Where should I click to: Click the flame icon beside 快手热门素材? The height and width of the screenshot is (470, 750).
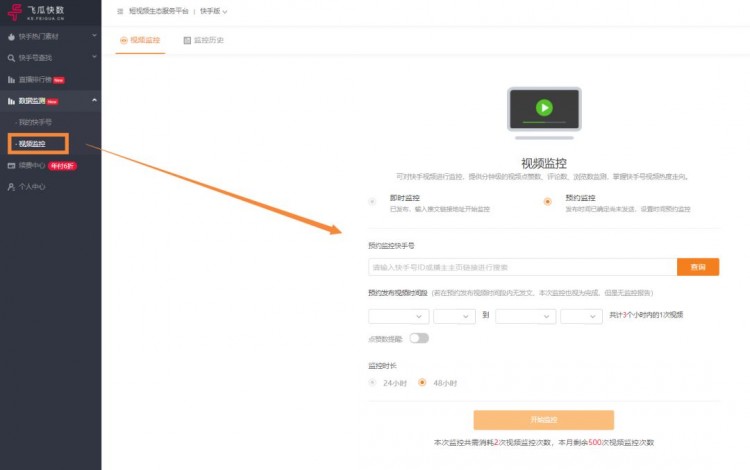(x=11, y=37)
